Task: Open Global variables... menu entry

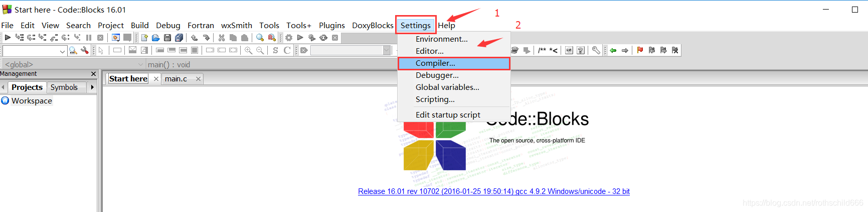Action: (x=454, y=87)
